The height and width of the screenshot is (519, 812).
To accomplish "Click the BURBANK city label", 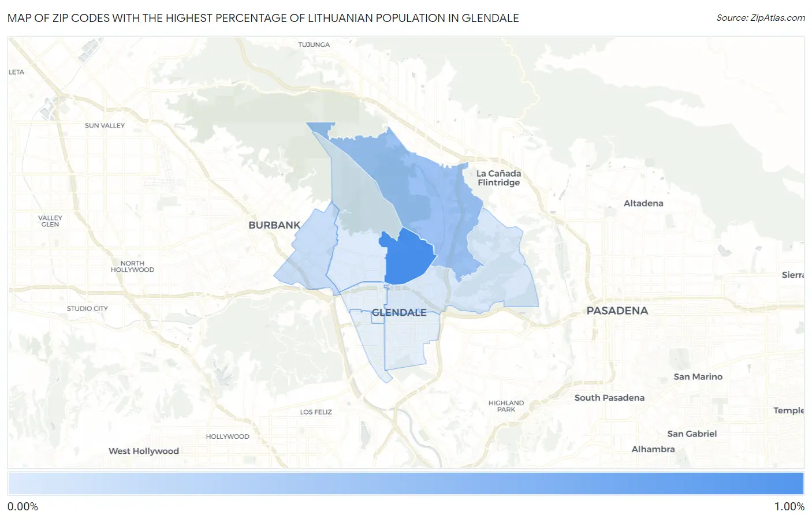I will [x=274, y=225].
